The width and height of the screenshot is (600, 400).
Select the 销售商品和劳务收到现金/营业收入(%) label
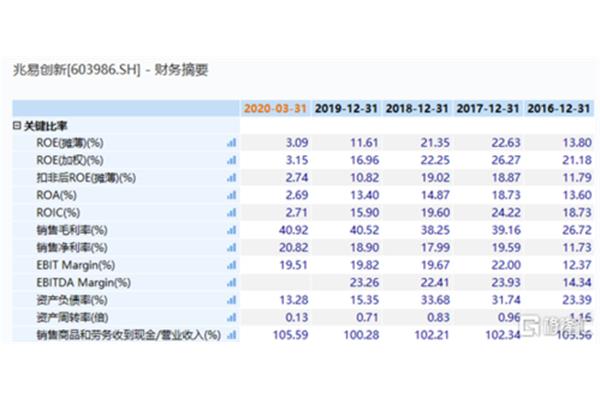129,335
